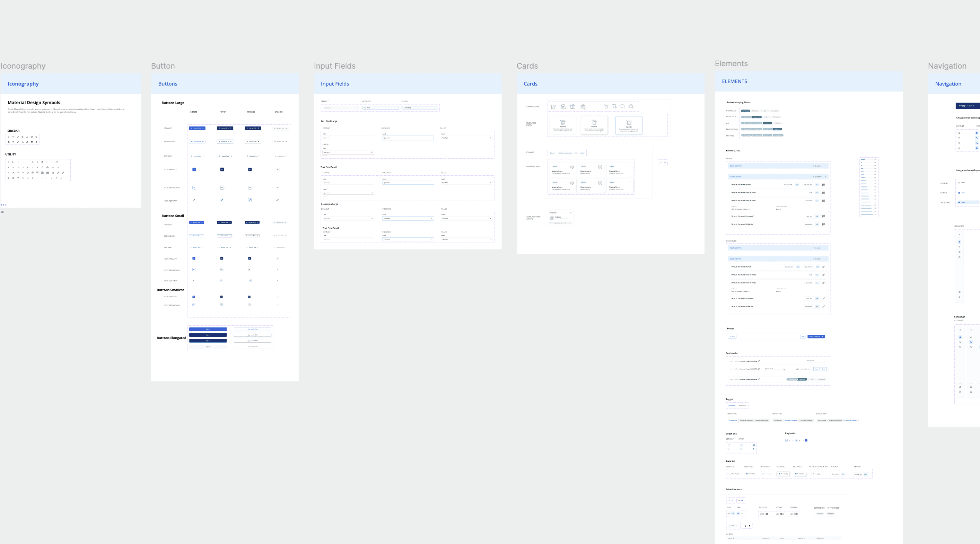Click the pencil icon beside consumer 'user's Pronouns' question
The width and height of the screenshot is (980, 544).
pyautogui.click(x=823, y=298)
